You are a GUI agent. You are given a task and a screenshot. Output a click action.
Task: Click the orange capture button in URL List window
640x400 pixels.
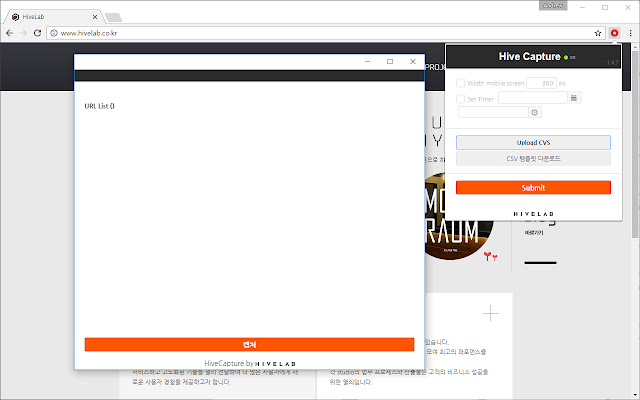249,344
